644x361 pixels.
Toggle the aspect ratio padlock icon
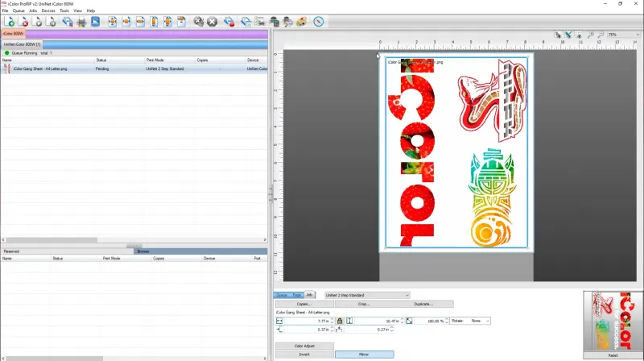click(340, 321)
